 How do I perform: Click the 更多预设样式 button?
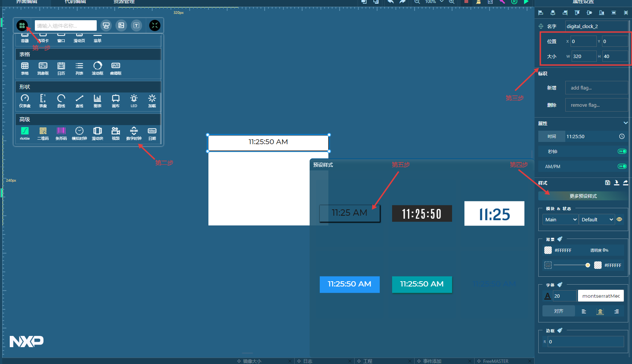tap(583, 196)
